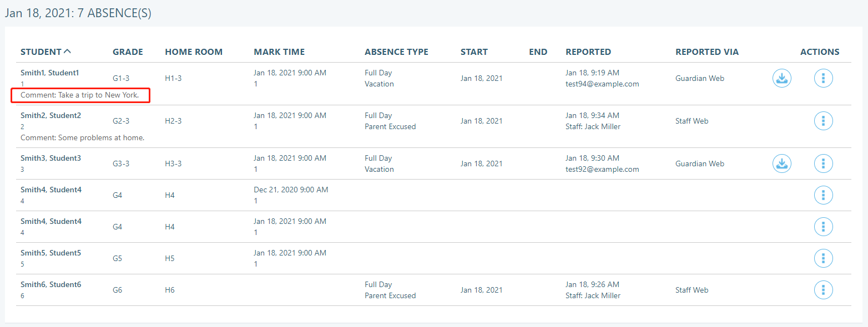
Task: Click the email test92@example.com
Action: [602, 169]
